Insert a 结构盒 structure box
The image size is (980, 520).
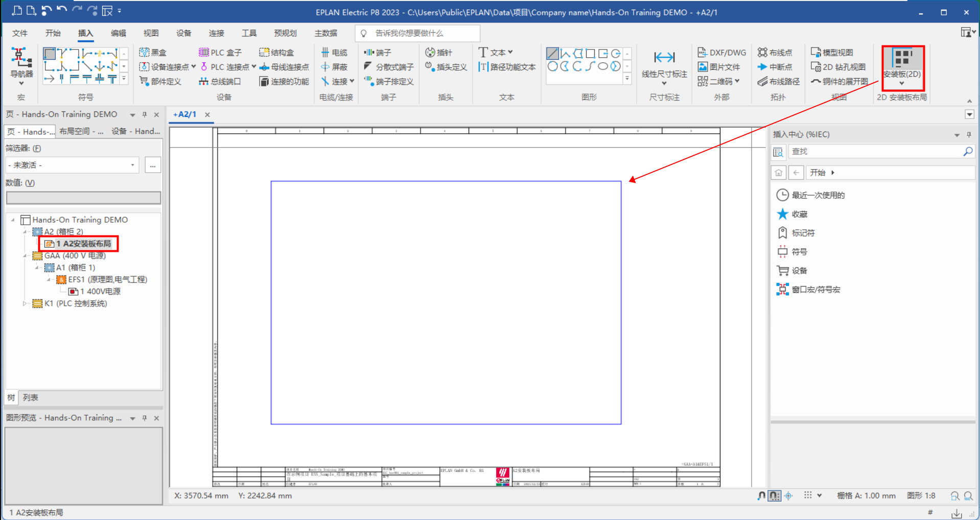click(x=276, y=53)
